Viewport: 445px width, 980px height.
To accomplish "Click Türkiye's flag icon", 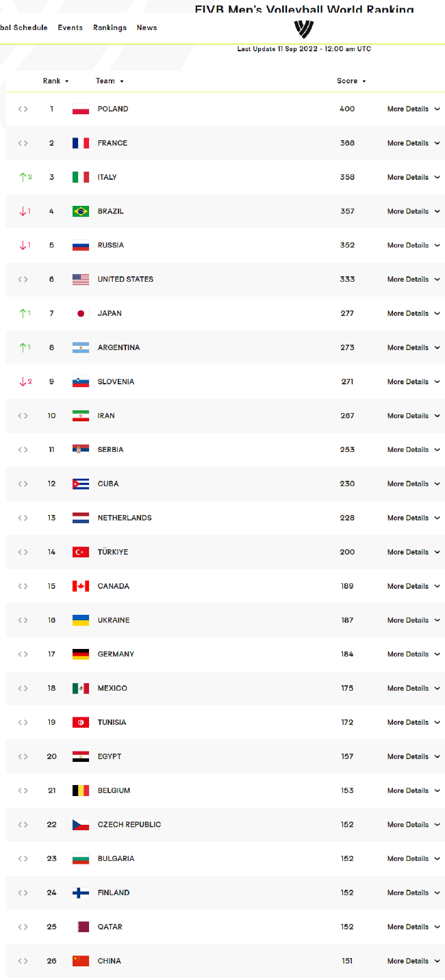I will [81, 552].
